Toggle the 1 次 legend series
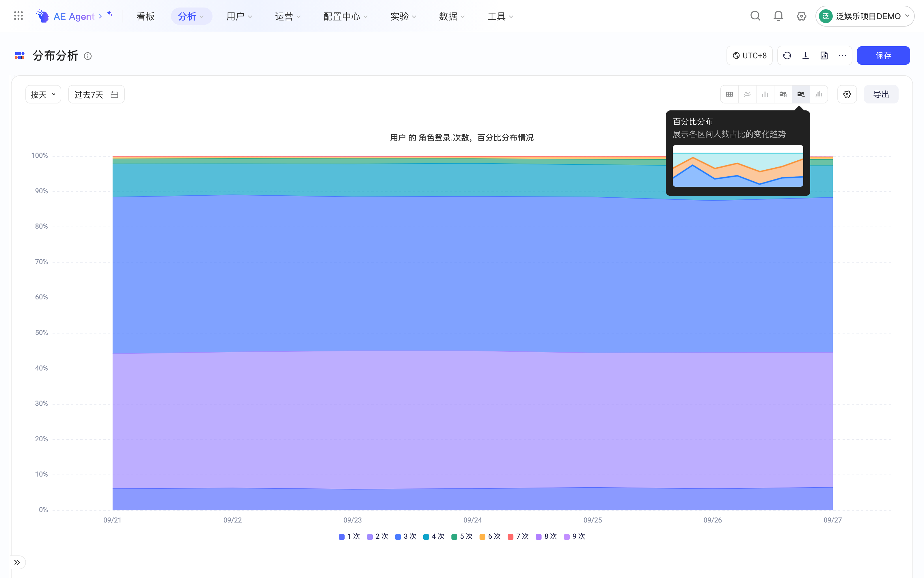 pos(349,536)
